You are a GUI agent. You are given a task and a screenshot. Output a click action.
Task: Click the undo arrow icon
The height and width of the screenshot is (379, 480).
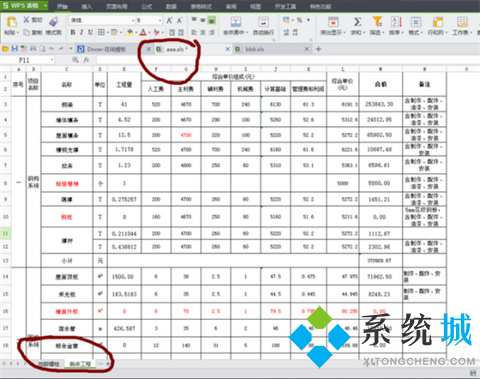click(x=51, y=49)
